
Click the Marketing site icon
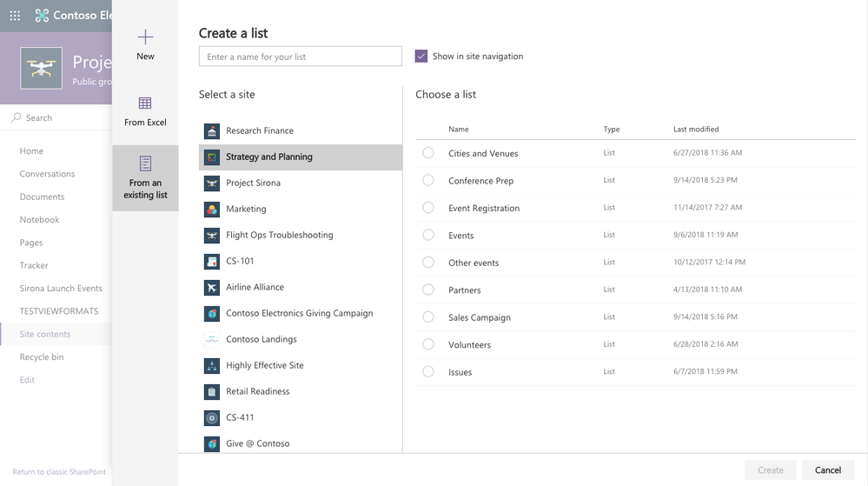pyautogui.click(x=212, y=210)
